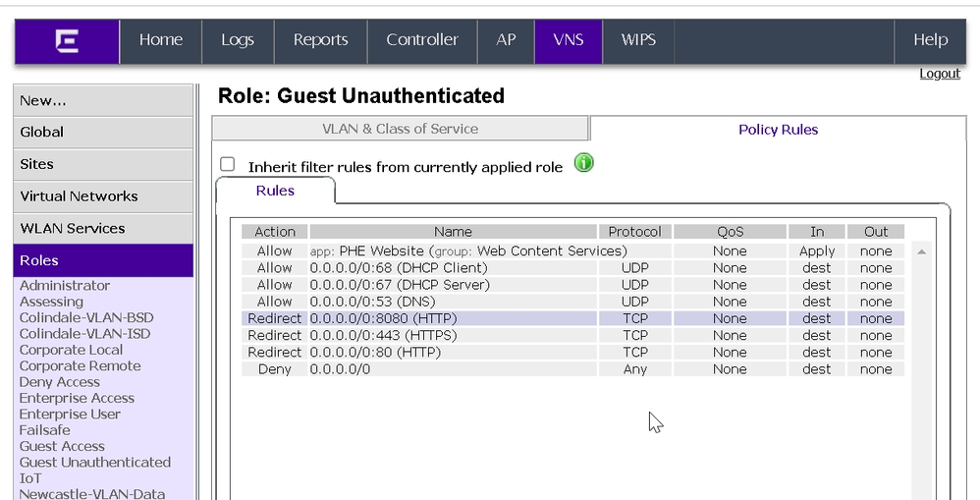980x500 pixels.
Task: Switch to the Policy Rules tab
Action: tap(778, 129)
